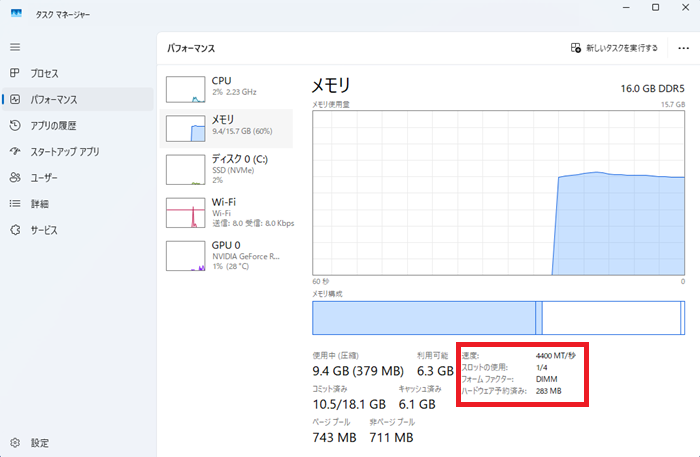Select the メモリ mini graph thumbnail
Viewport: 700px width, 457px height.
pos(185,129)
